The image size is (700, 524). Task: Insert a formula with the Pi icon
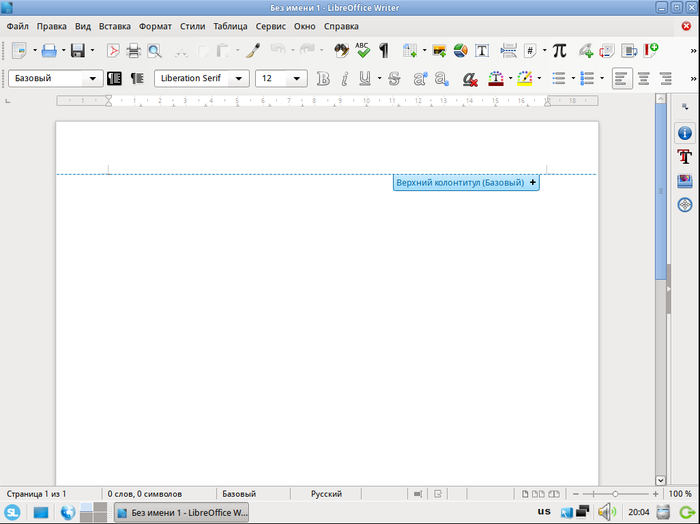coord(559,50)
